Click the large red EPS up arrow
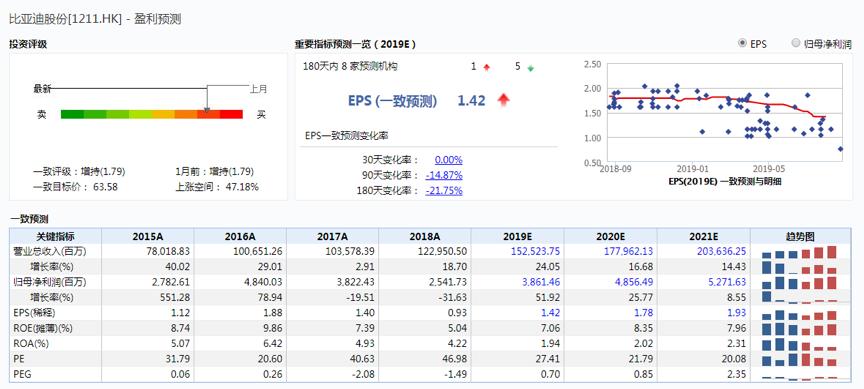The width and height of the screenshot is (864, 389). coord(503,100)
